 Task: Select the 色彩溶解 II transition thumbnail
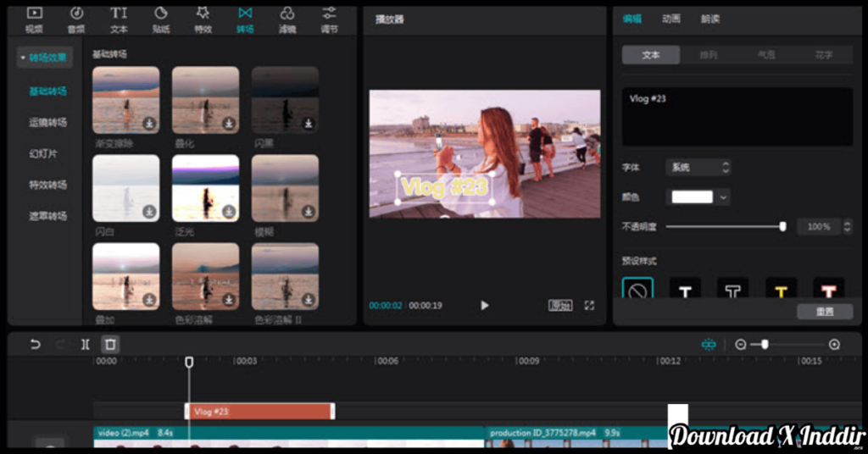pos(285,276)
